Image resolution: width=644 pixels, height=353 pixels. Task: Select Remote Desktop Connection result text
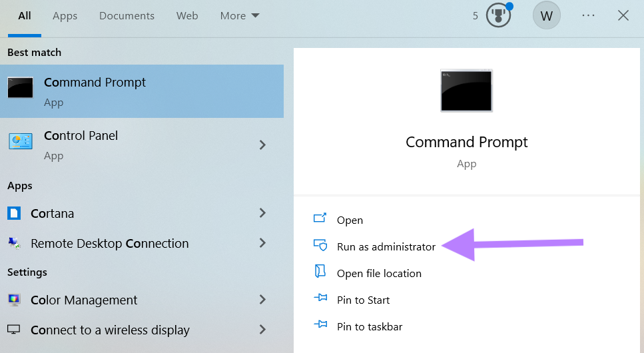pyautogui.click(x=110, y=243)
